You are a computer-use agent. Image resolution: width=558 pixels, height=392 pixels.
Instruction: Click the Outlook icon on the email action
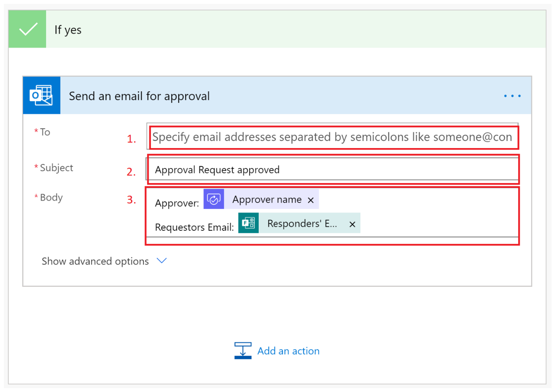tap(41, 95)
